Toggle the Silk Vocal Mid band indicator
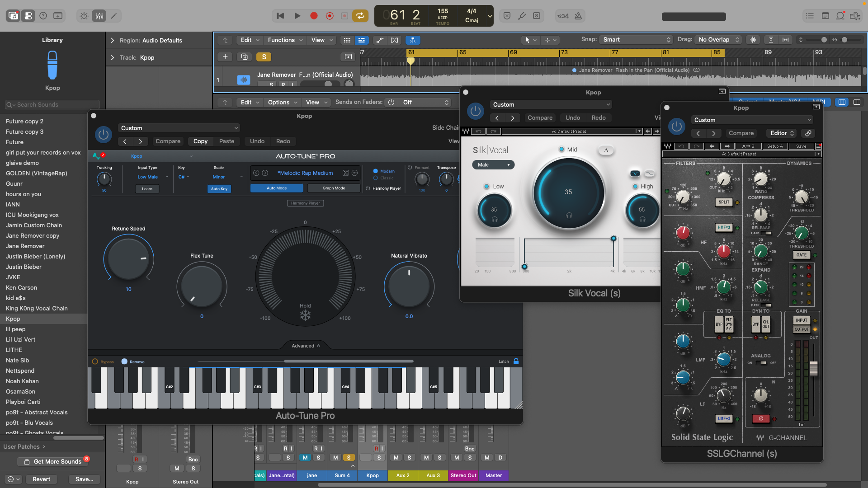 click(x=561, y=149)
